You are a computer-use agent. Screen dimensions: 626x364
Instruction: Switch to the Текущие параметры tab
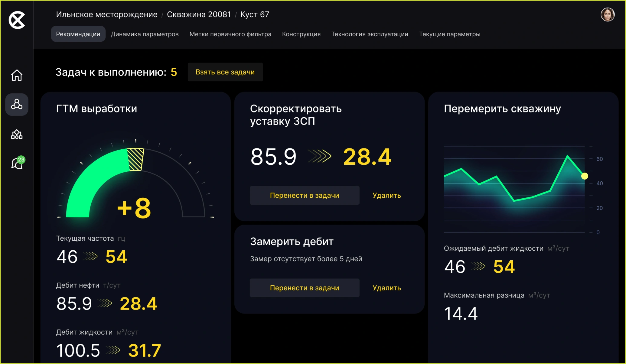[450, 34]
